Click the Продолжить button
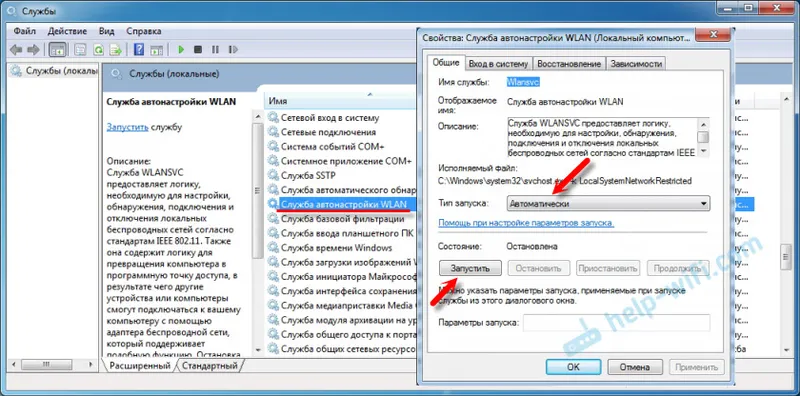This screenshot has height=396, width=800. click(679, 267)
